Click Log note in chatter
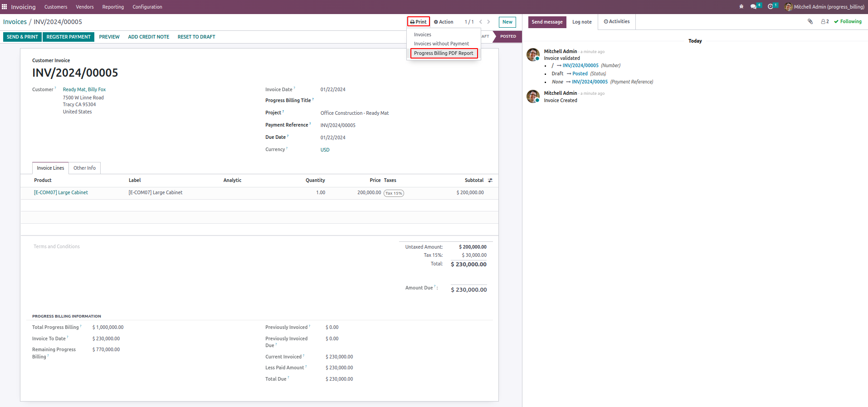This screenshot has width=868, height=407. tap(582, 22)
